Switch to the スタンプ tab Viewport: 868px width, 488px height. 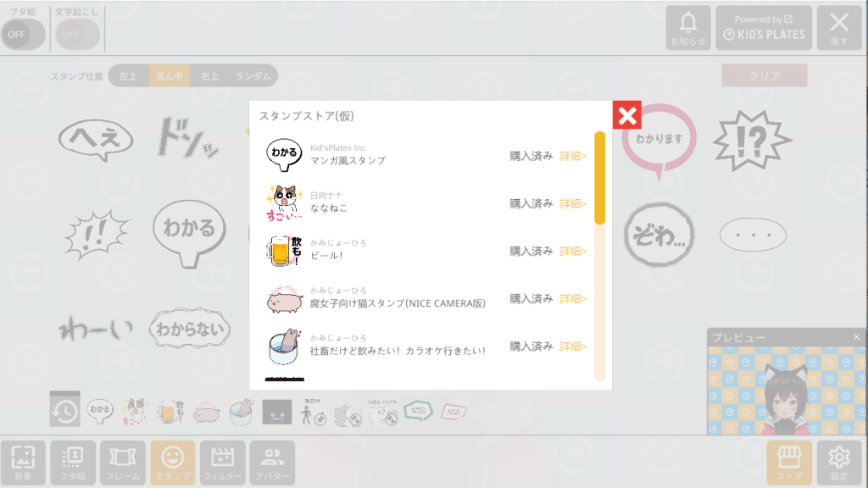click(x=172, y=463)
